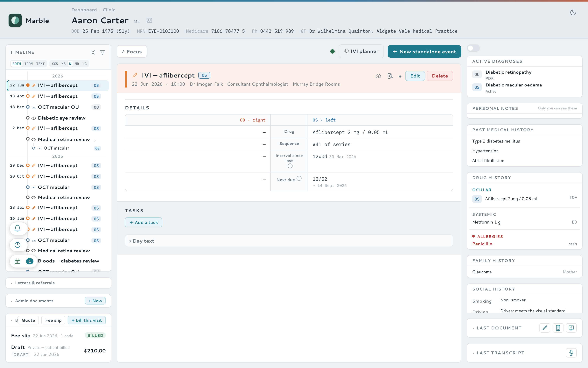Collapse the billing section arrow
588x368 pixels.
tap(12, 320)
